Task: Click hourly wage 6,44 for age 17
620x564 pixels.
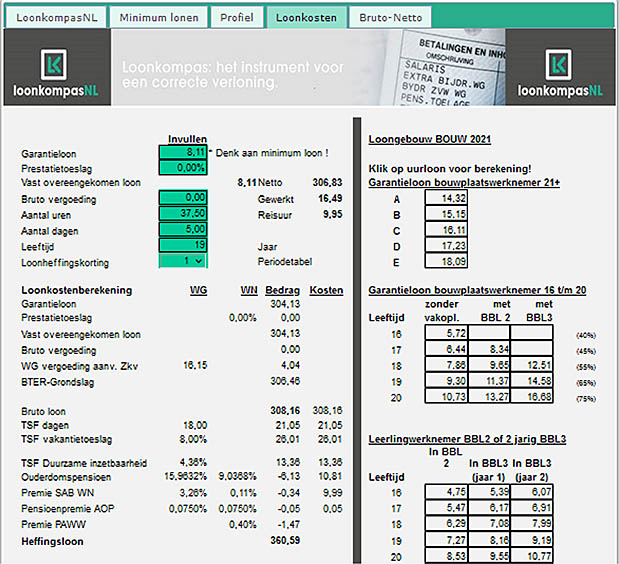Action: click(x=446, y=348)
